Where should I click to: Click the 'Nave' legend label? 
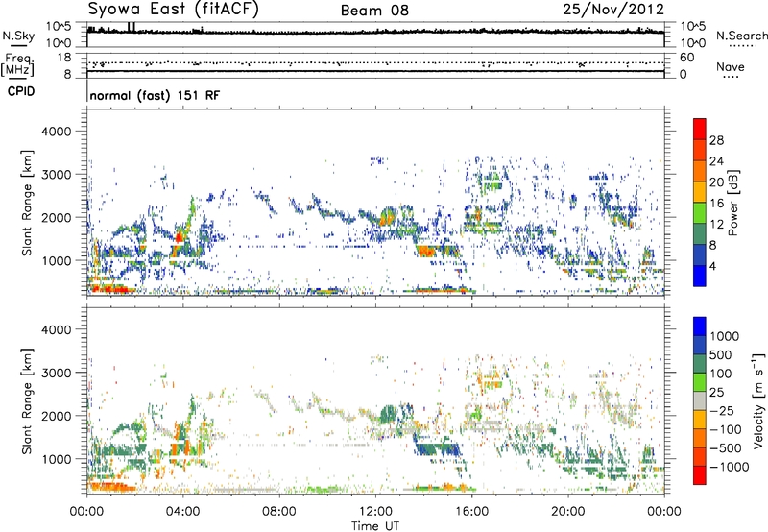pyautogui.click(x=730, y=66)
